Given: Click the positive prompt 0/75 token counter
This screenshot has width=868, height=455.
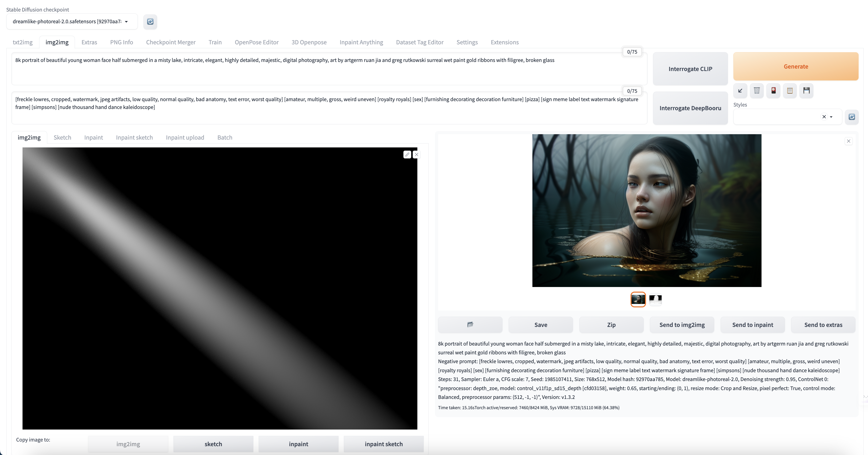Looking at the screenshot, I should (632, 52).
